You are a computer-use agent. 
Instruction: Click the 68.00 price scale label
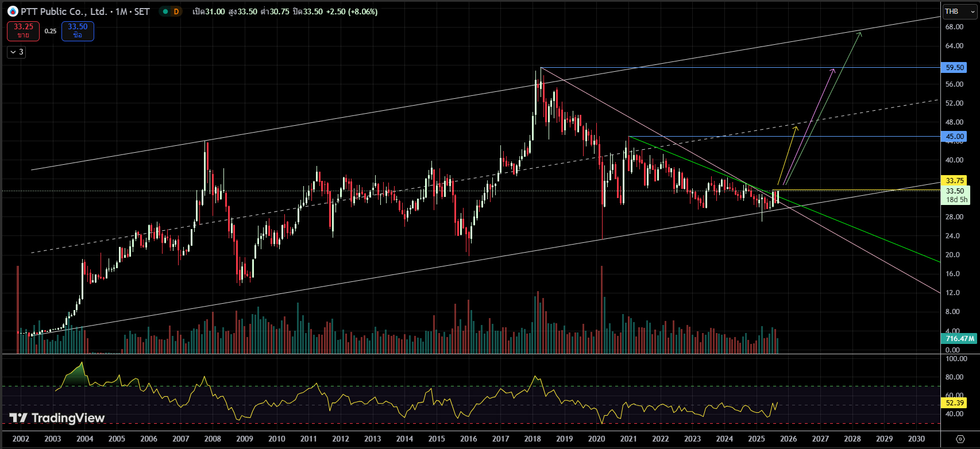coord(954,27)
